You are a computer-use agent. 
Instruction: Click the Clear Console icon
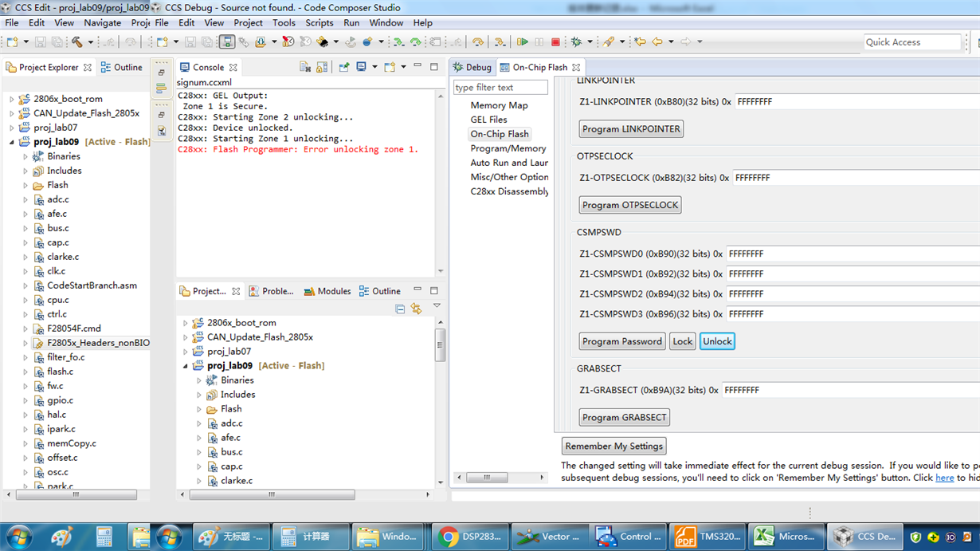305,68
